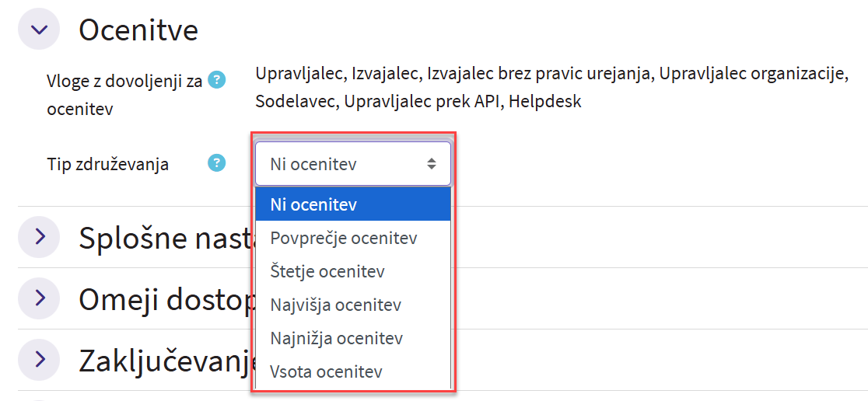Click the 'Tip združevanja' field label
This screenshot has height=401, width=868.
click(x=107, y=164)
